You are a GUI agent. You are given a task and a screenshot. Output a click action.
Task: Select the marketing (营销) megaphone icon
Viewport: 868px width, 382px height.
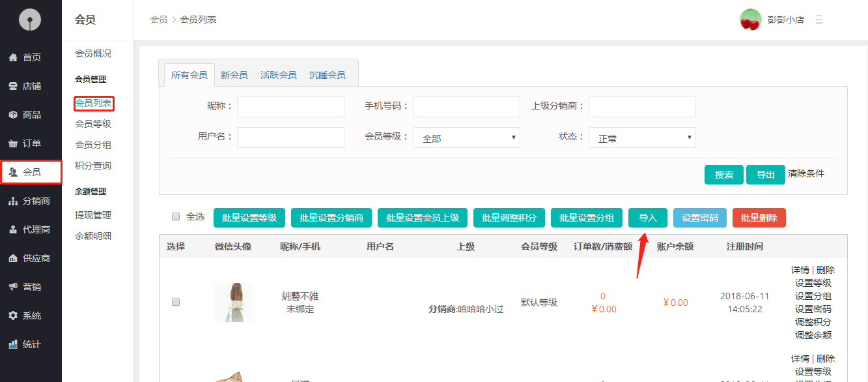point(13,287)
